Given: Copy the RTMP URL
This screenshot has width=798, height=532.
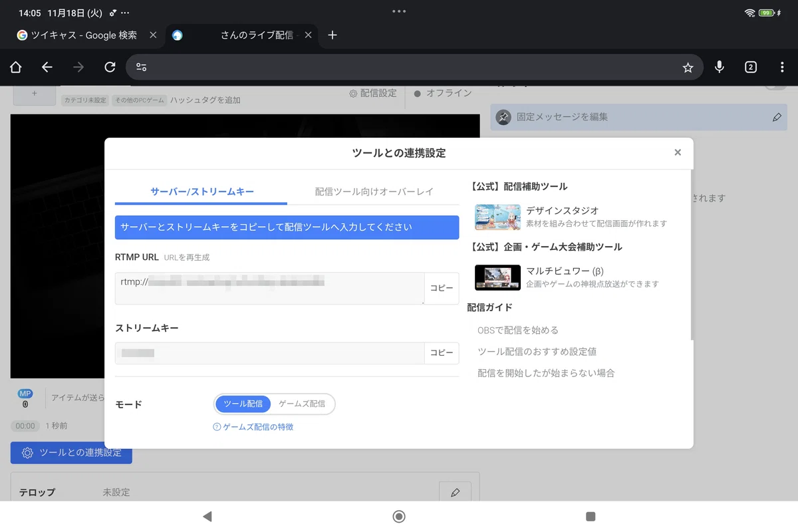Looking at the screenshot, I should (x=442, y=288).
